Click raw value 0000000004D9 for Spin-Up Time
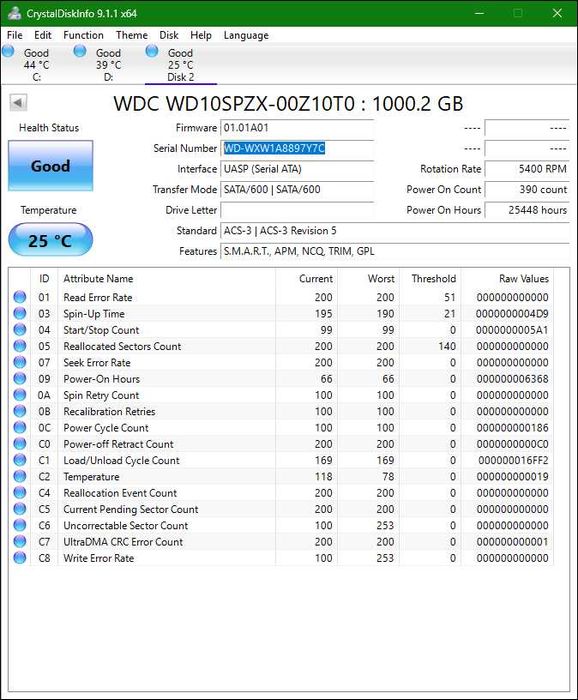This screenshot has height=700, width=578. click(512, 314)
